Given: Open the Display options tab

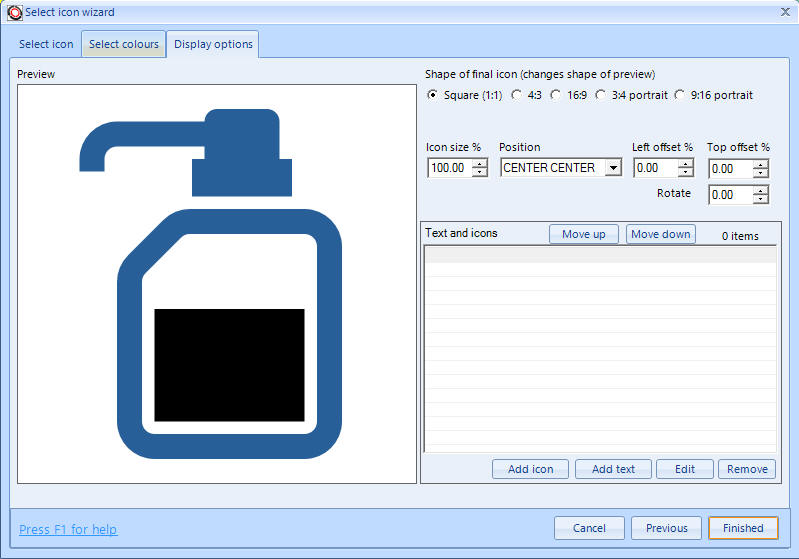Looking at the screenshot, I should click(x=213, y=44).
